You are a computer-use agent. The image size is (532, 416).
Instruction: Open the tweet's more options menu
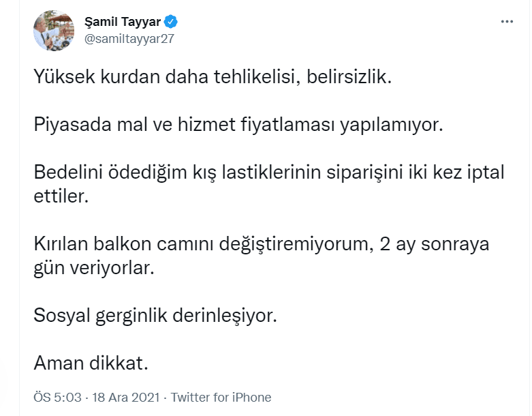tap(506, 22)
